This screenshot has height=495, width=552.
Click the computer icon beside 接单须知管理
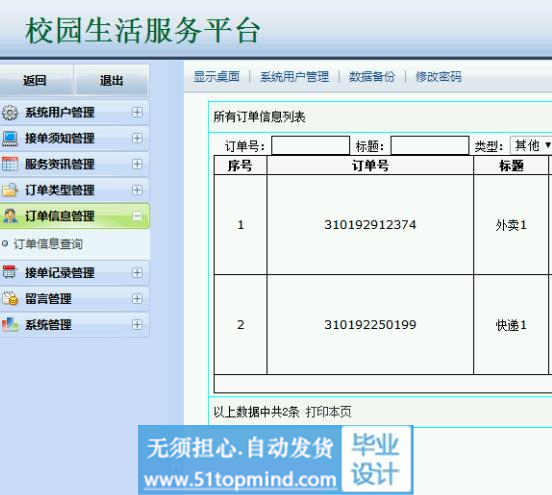pyautogui.click(x=10, y=138)
